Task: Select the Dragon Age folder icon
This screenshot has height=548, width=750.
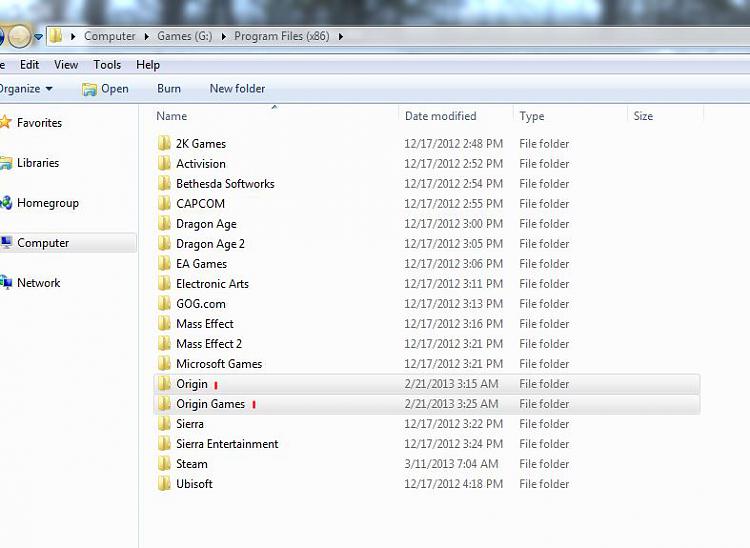Action: pyautogui.click(x=164, y=224)
